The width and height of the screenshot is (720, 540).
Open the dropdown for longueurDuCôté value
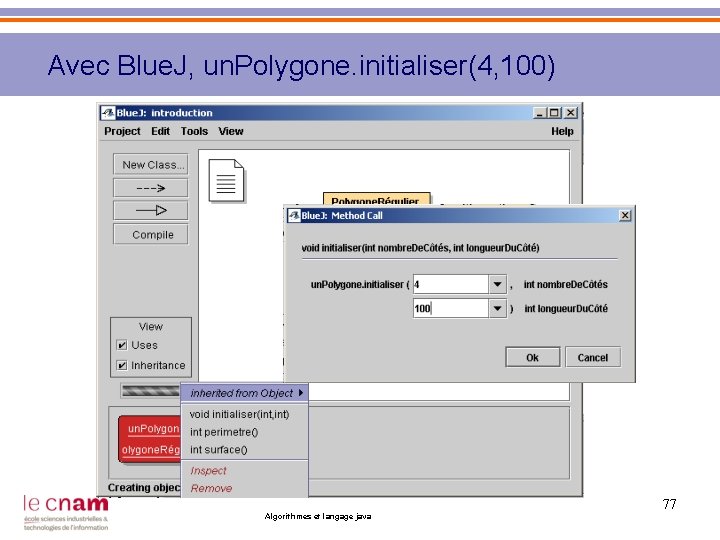497,308
